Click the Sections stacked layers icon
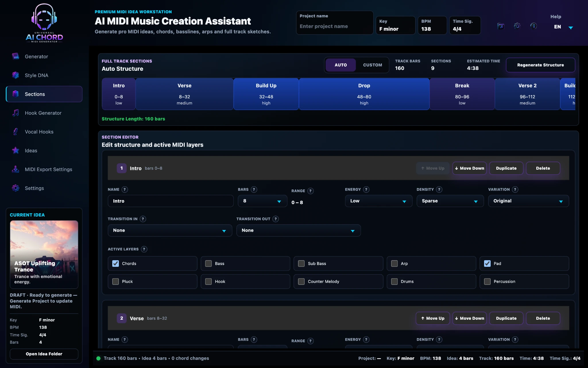 [16, 94]
